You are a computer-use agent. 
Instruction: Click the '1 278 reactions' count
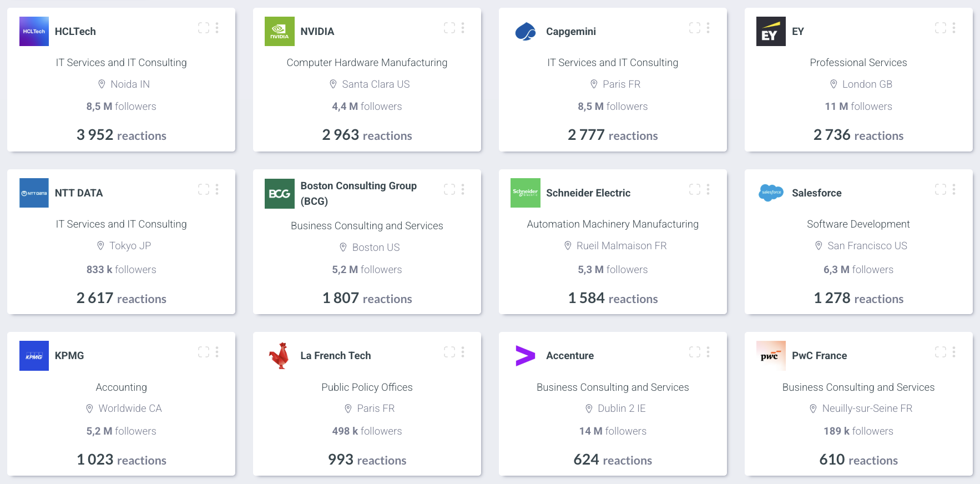[858, 298]
